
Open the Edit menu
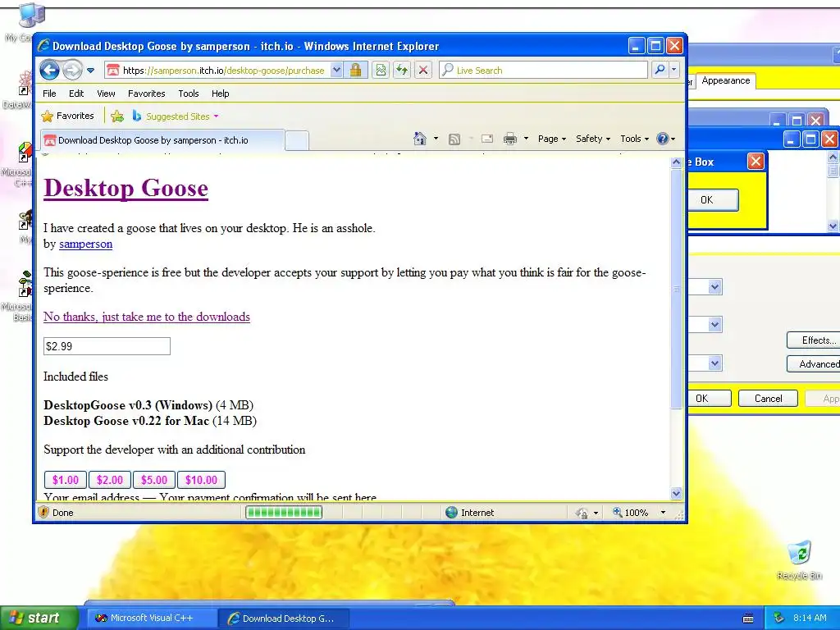[x=76, y=94]
